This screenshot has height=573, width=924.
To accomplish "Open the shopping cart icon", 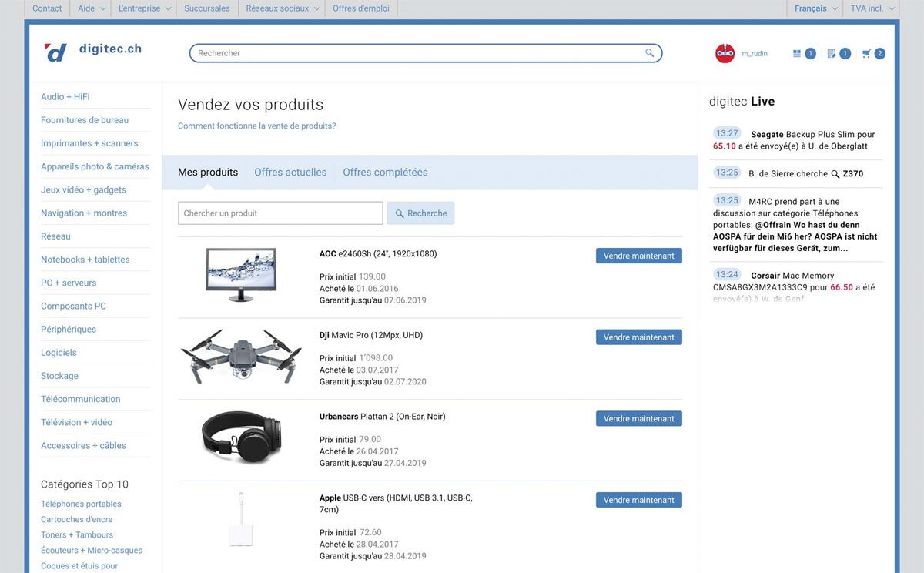I will pyautogui.click(x=866, y=54).
